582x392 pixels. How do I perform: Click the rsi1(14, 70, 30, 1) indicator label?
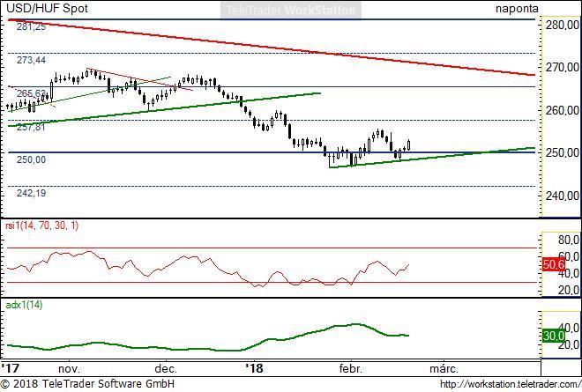tap(41, 226)
